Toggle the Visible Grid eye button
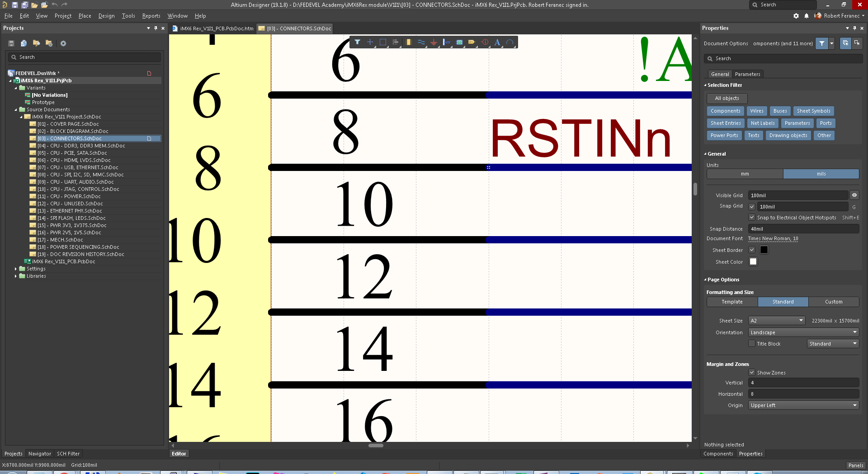The height and width of the screenshot is (474, 868). pyautogui.click(x=854, y=195)
